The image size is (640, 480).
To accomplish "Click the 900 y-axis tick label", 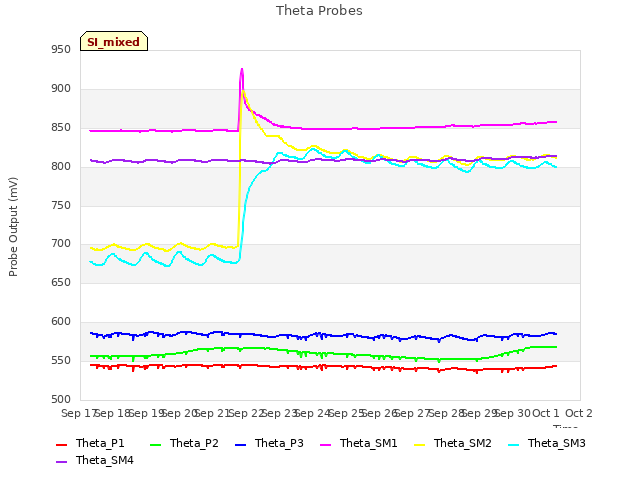I will click(x=61, y=89).
